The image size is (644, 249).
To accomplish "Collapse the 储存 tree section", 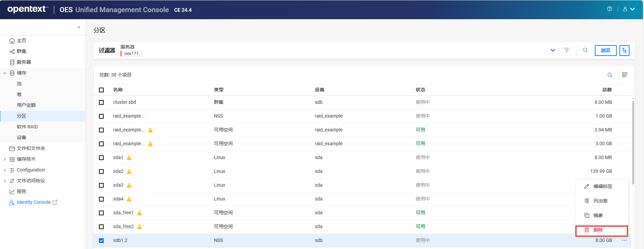I will tap(5, 73).
